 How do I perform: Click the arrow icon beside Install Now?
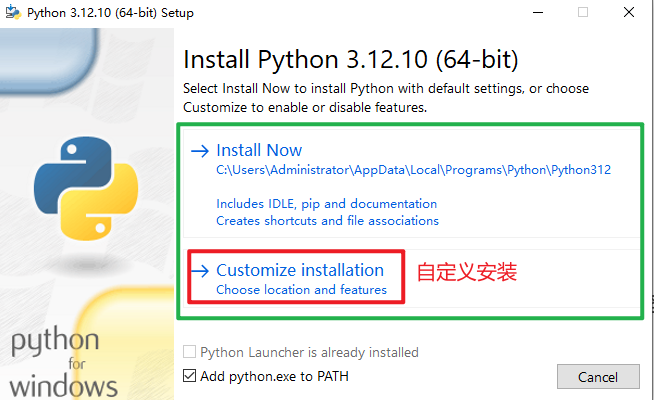200,151
